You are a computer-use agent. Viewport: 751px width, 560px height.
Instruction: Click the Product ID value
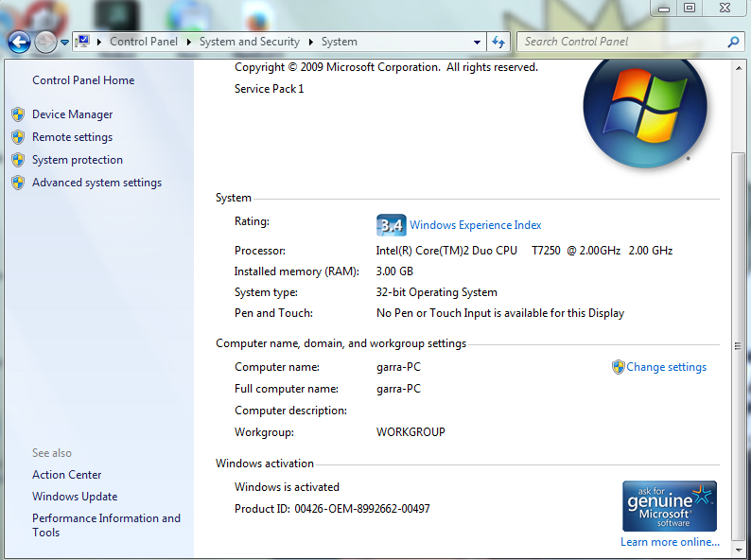[x=362, y=509]
